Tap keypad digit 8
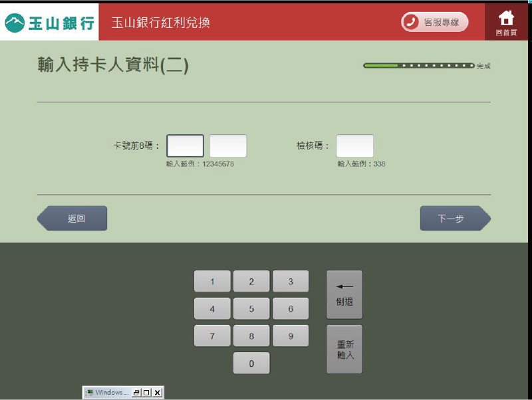This screenshot has height=400, width=532. click(x=251, y=336)
